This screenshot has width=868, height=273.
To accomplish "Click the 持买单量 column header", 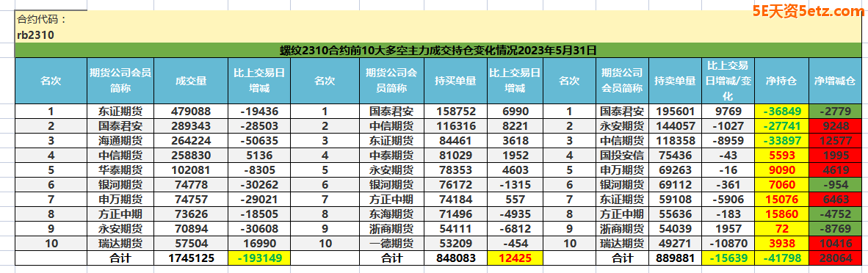I will (x=455, y=81).
